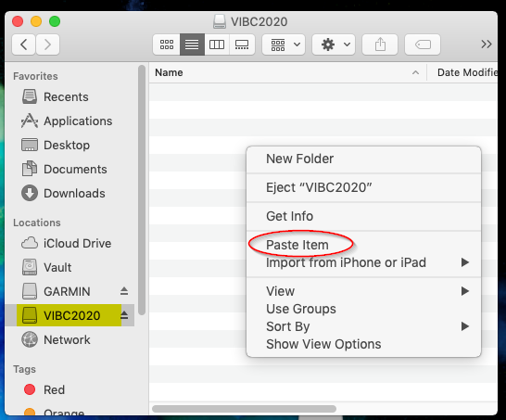Click the VIBC2020 title drive icon
Viewport: 506px width, 420px height.
pos(220,21)
